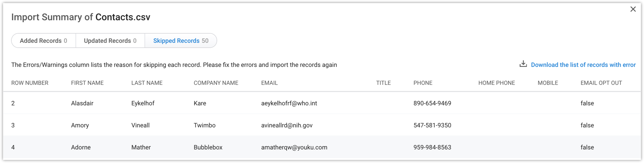Screen dimensions: 644x163
Task: Click the Row Number column header
Action: tap(30, 83)
